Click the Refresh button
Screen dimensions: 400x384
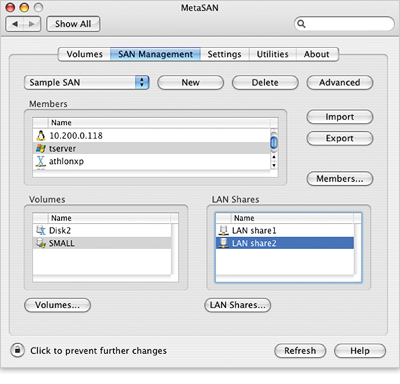[300, 351]
